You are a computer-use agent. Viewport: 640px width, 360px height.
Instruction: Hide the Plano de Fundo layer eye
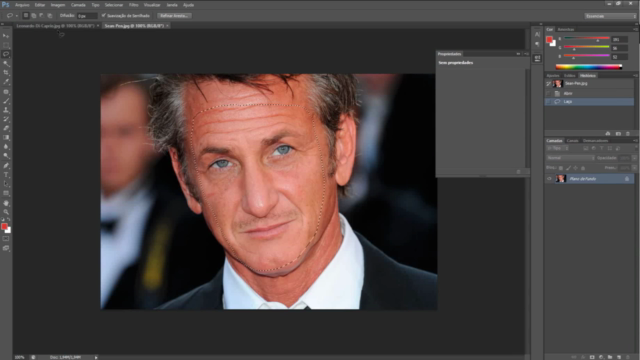[x=549, y=179]
